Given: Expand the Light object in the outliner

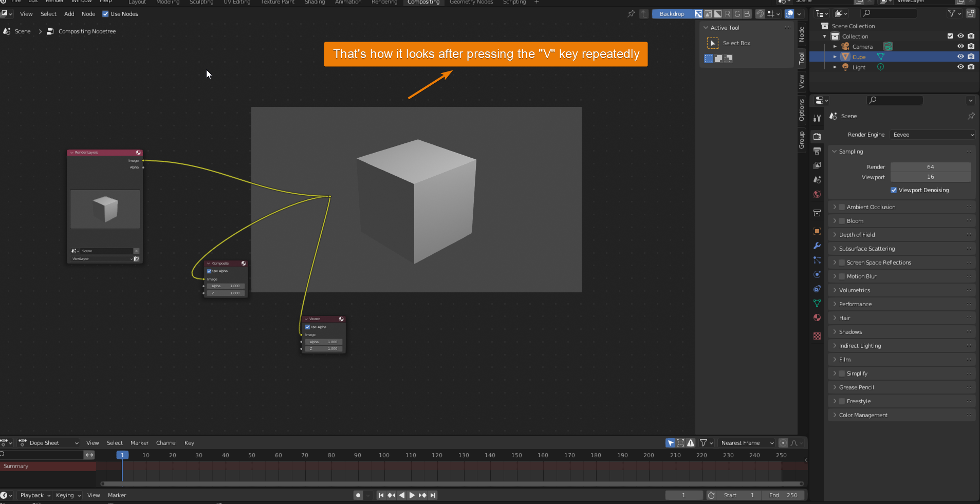Looking at the screenshot, I should pyautogui.click(x=835, y=67).
